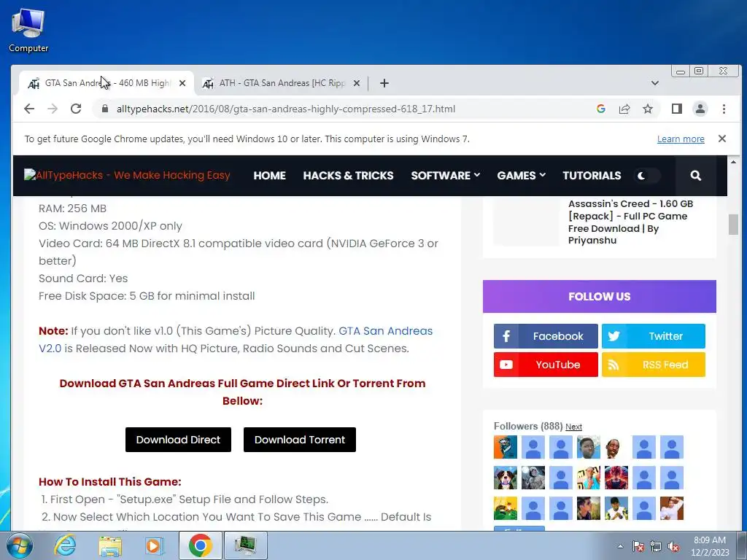Open the Chrome three-dot menu

(724, 109)
